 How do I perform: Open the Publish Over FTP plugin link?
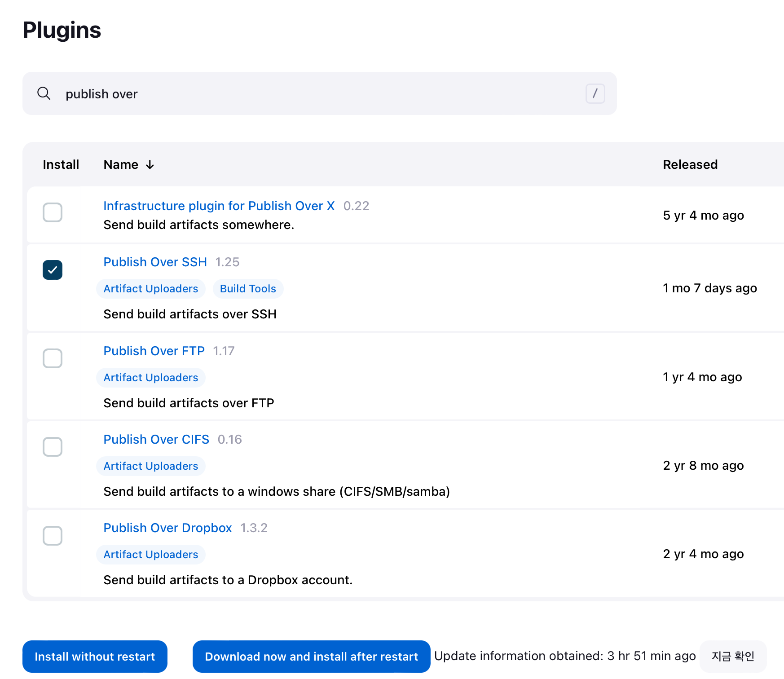tap(154, 351)
